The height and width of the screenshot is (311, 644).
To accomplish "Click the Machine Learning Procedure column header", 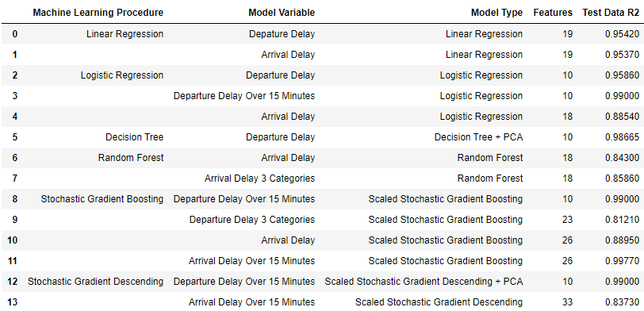I will (98, 13).
